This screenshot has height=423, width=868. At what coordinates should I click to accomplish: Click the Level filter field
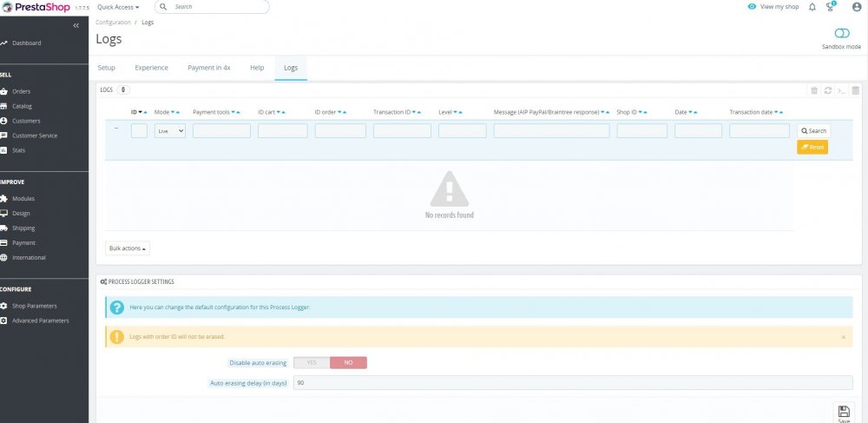coord(463,130)
